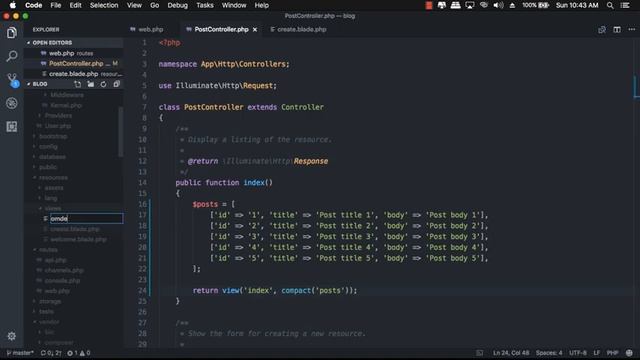640x360 pixels.
Task: Click the PHP language mode indicator
Action: coord(612,353)
